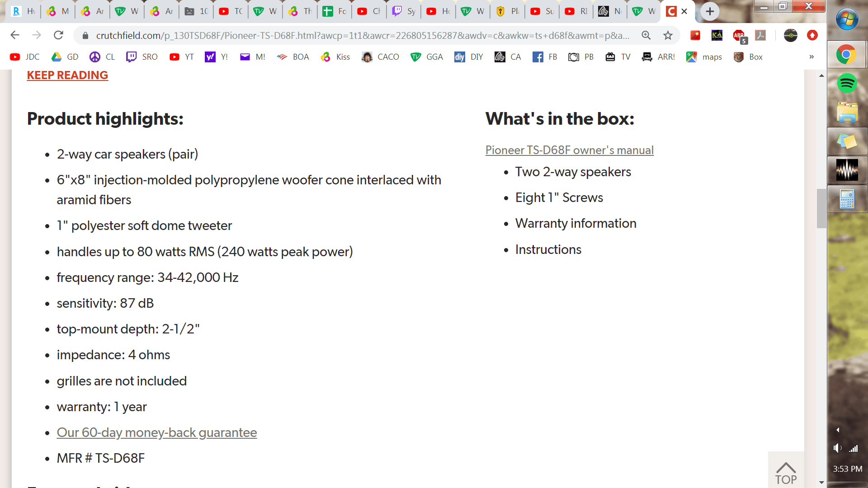Open the CACO bookmark

tap(381, 57)
